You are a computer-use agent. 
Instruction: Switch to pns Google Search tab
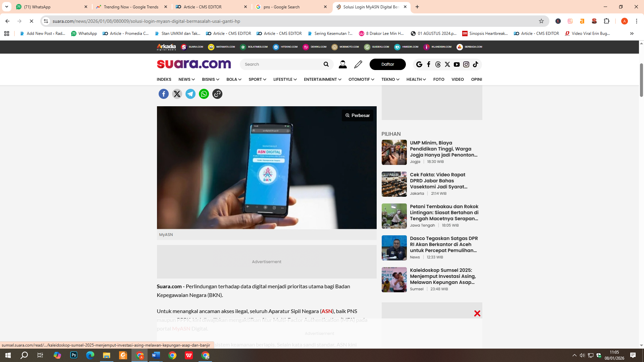click(x=291, y=7)
